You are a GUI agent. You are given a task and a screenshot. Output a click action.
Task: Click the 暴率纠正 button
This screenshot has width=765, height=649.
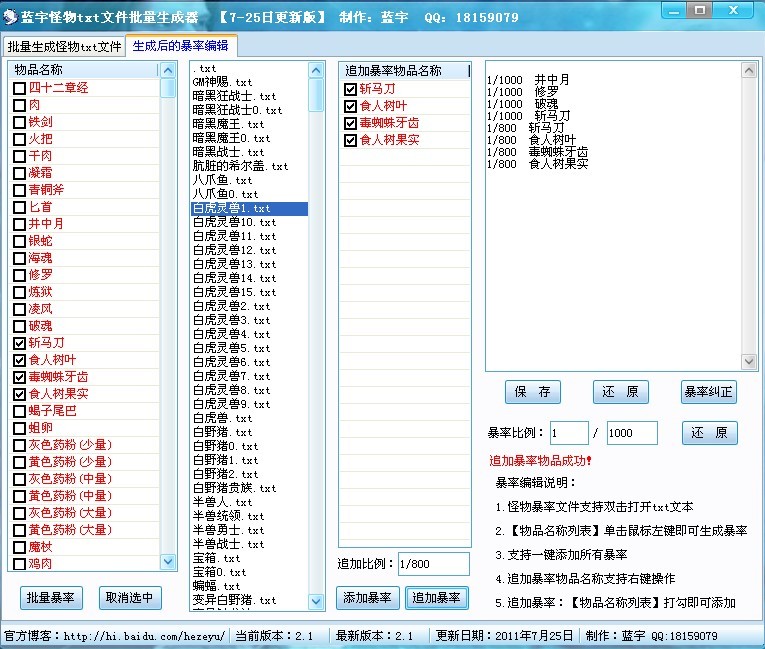(709, 392)
